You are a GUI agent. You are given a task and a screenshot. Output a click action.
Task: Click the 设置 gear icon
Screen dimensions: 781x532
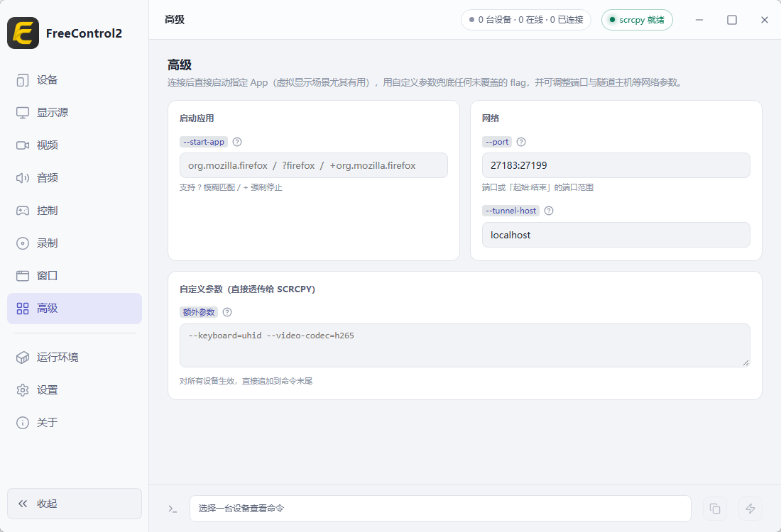(x=23, y=390)
